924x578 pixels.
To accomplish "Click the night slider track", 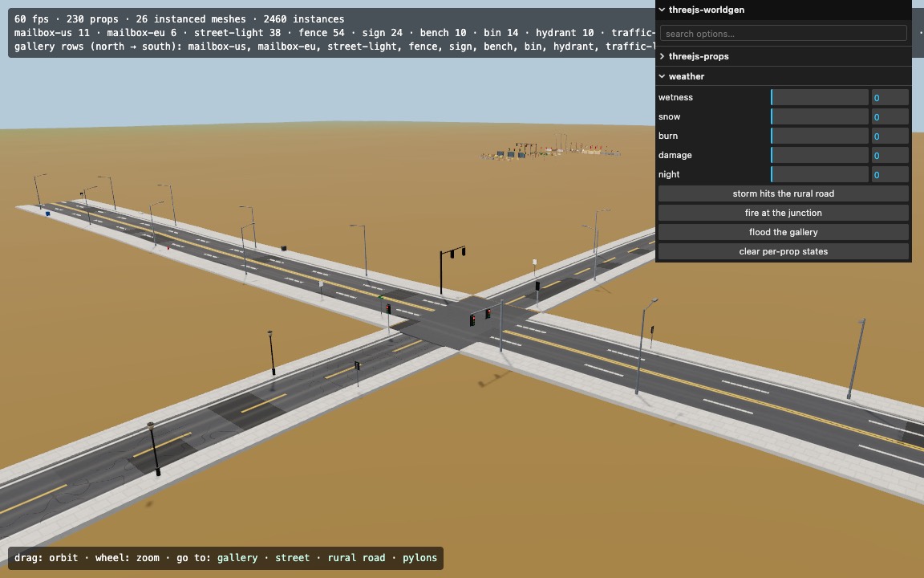I will (819, 174).
